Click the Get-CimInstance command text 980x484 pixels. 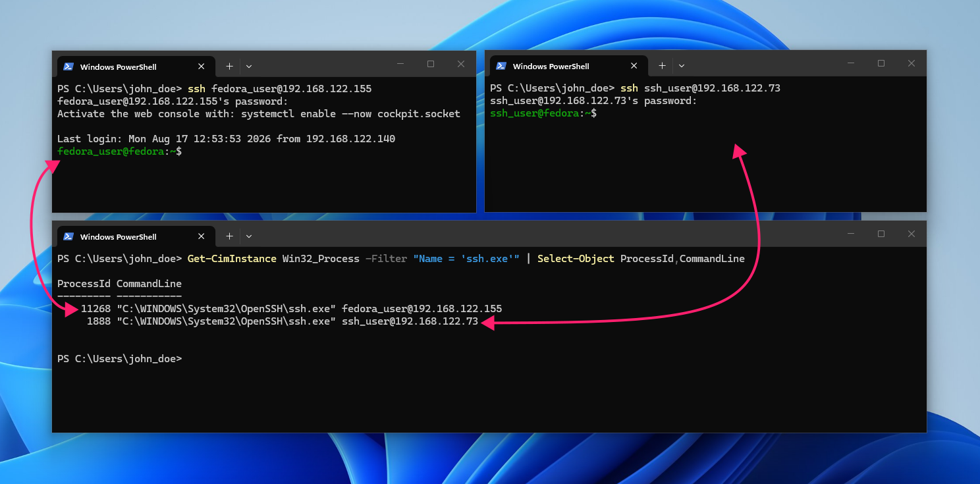click(232, 259)
